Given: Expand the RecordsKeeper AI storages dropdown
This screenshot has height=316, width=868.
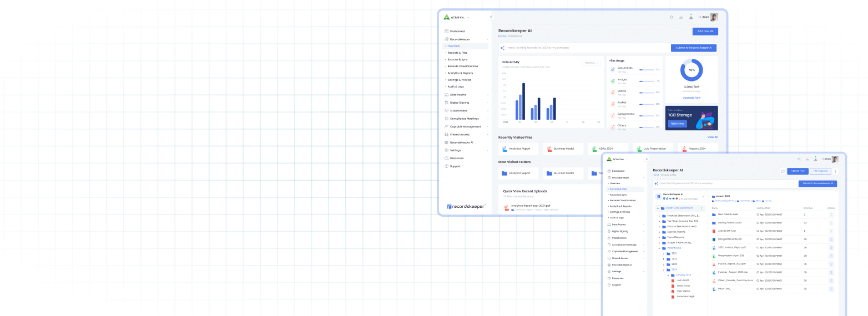Looking at the screenshot, I should tap(703, 196).
